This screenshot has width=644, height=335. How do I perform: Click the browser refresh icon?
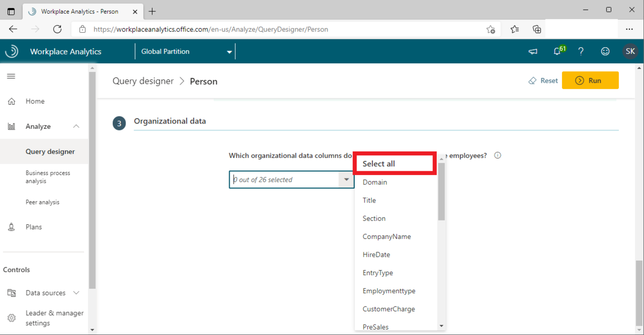[57, 29]
